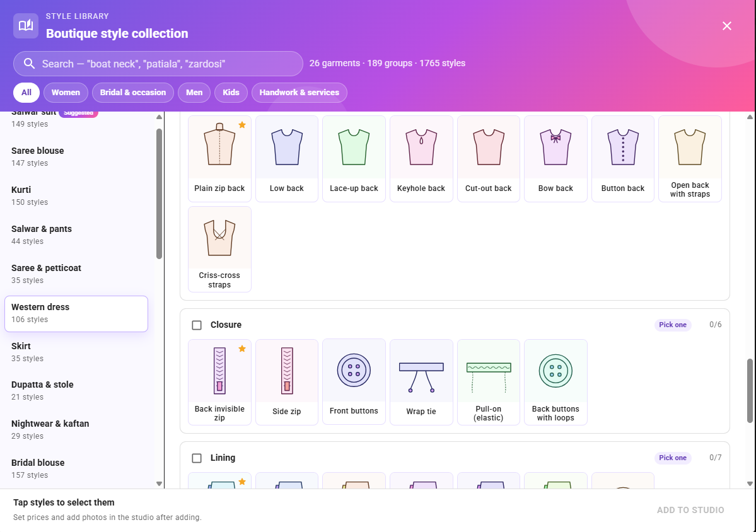Click the Closure Pick one badge
756x532 pixels.
[x=673, y=325]
